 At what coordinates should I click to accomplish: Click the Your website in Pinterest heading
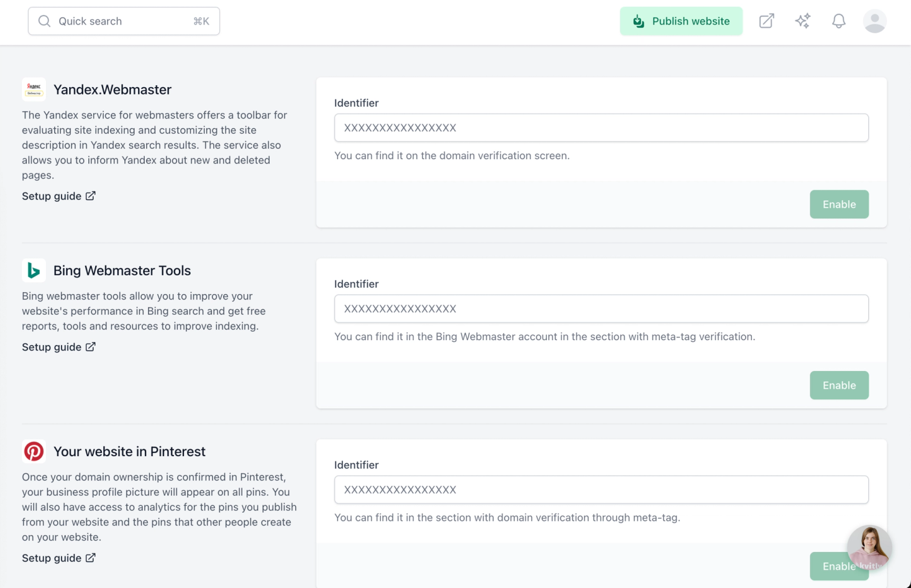point(129,451)
